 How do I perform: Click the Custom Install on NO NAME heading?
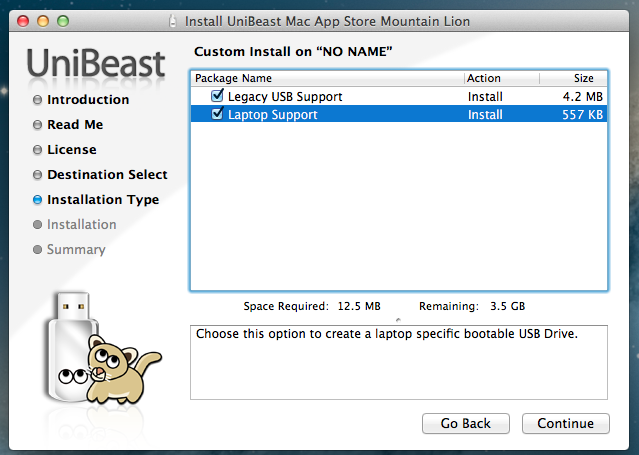click(x=293, y=52)
